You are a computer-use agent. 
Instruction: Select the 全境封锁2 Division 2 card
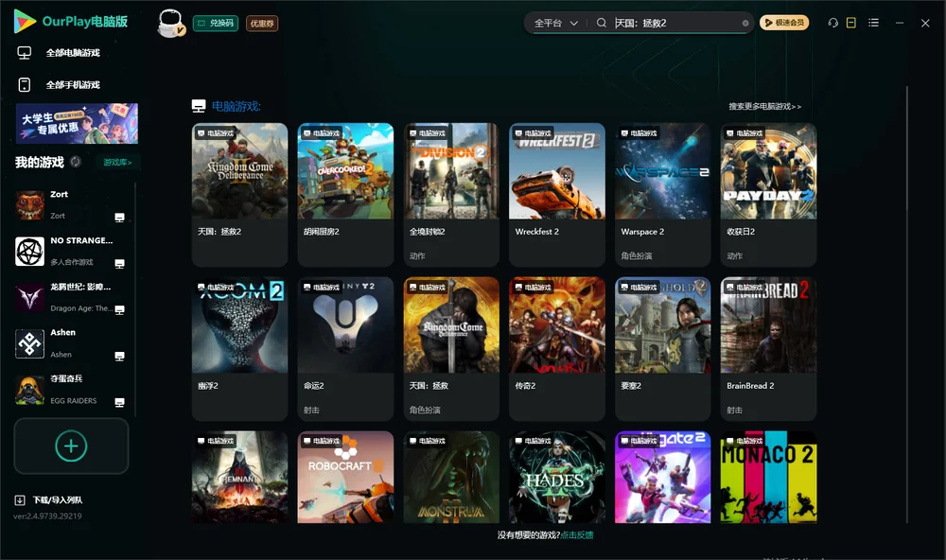point(451,194)
